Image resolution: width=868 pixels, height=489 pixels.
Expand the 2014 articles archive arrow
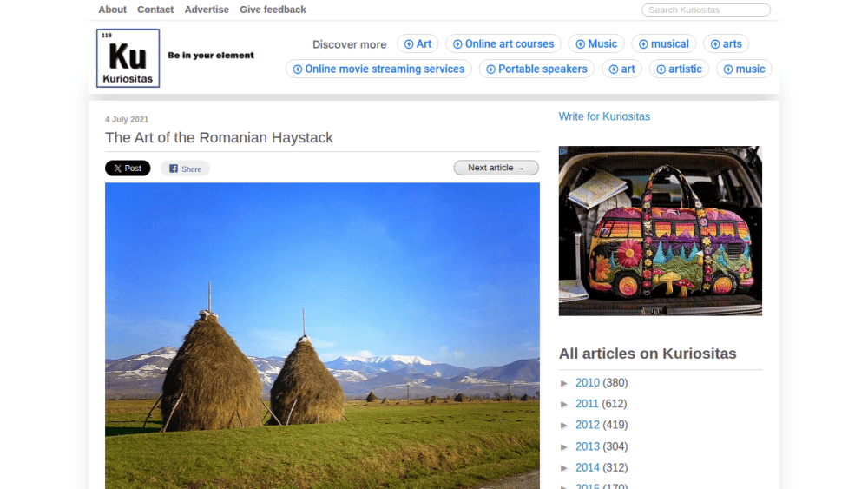[564, 468]
